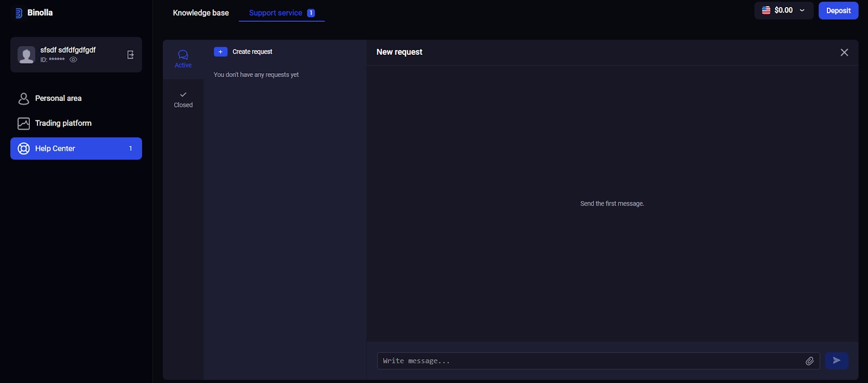868x383 pixels.
Task: Click the 'You don't have any requests yet' text
Action: pos(256,75)
